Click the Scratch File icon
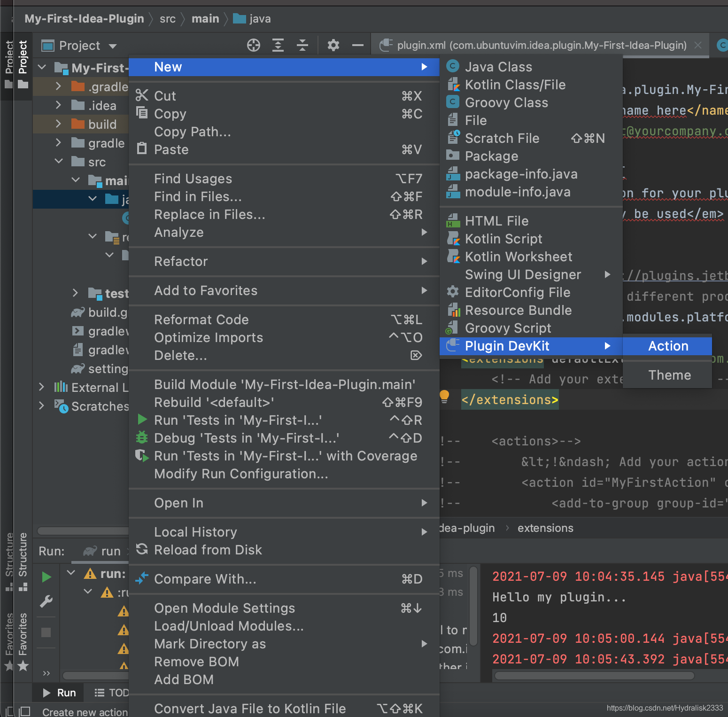The width and height of the screenshot is (728, 717). 453,137
